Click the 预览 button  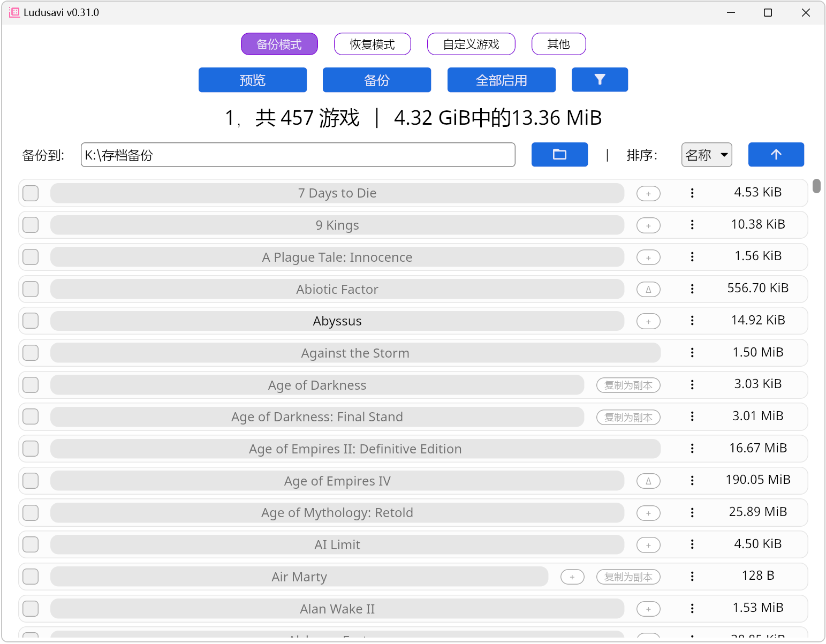click(253, 80)
